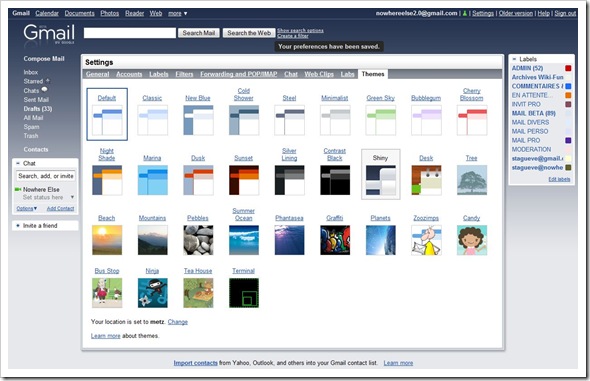
Task: Collapse the Labels panel
Action: click(x=514, y=59)
